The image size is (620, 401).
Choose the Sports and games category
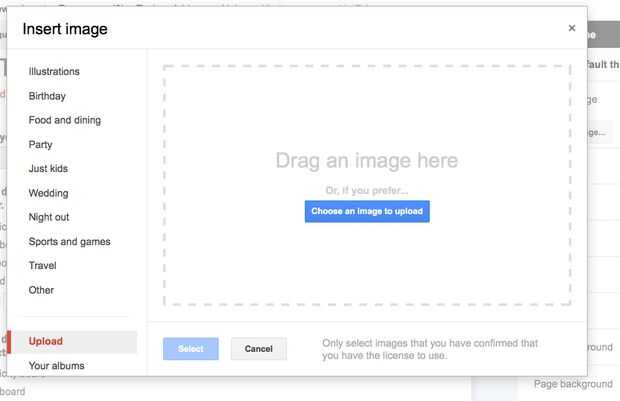tap(70, 242)
